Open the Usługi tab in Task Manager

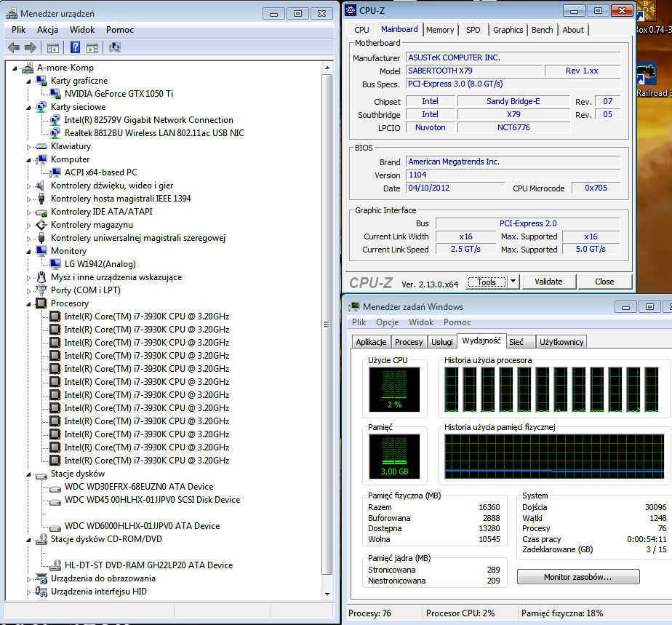(x=442, y=342)
